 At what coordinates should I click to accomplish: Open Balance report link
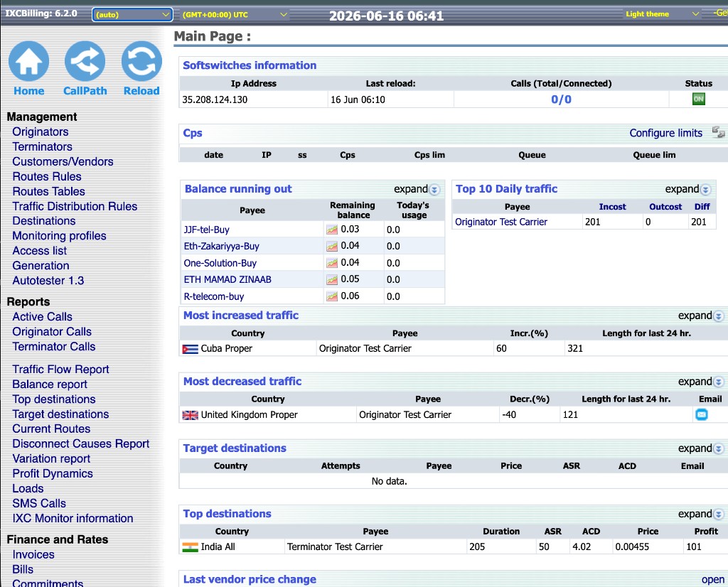[x=50, y=384]
